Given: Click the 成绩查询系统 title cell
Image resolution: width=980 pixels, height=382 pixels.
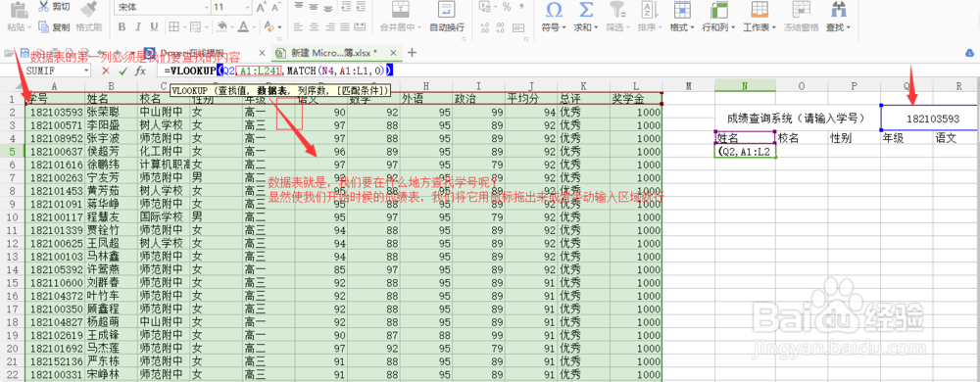Looking at the screenshot, I should (797, 118).
